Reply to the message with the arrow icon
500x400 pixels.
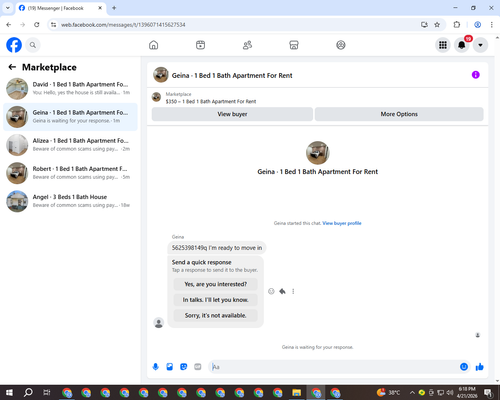tap(282, 291)
